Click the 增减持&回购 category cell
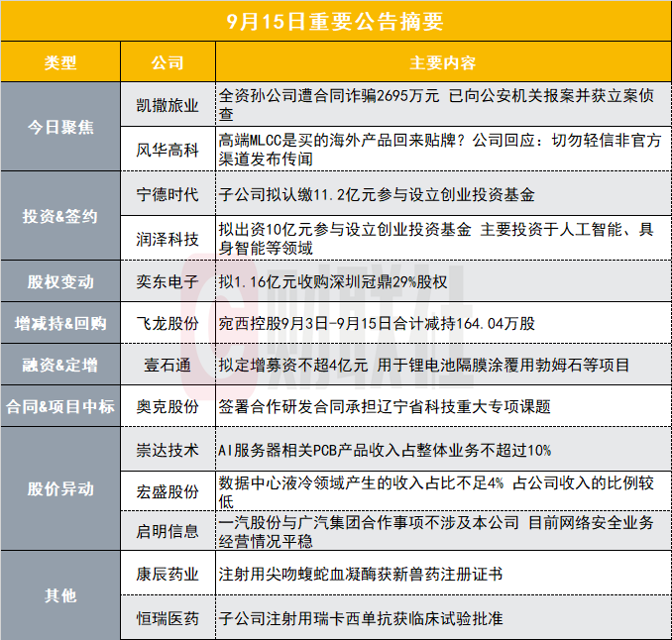This screenshot has width=672, height=640. pyautogui.click(x=60, y=323)
